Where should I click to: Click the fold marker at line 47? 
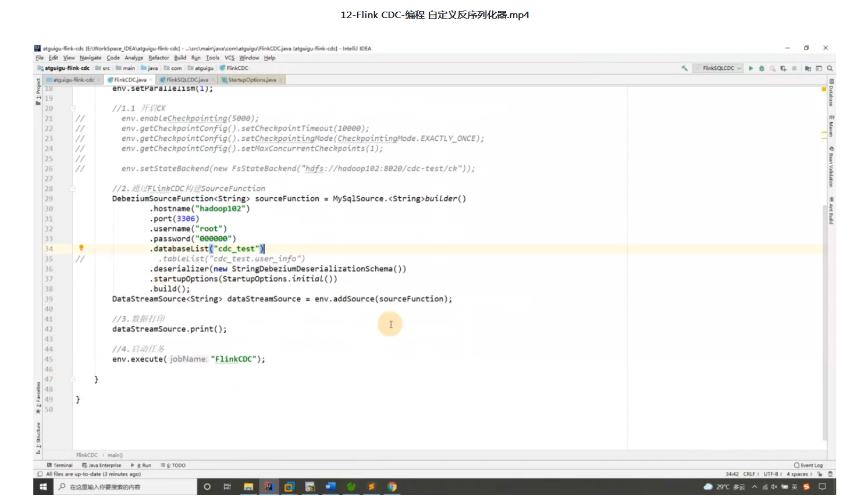pos(73,379)
